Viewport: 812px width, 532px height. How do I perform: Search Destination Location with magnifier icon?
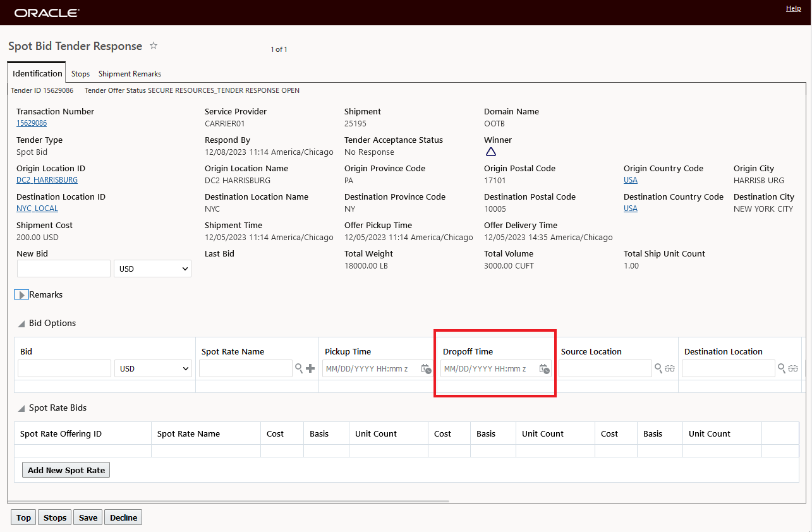point(781,368)
